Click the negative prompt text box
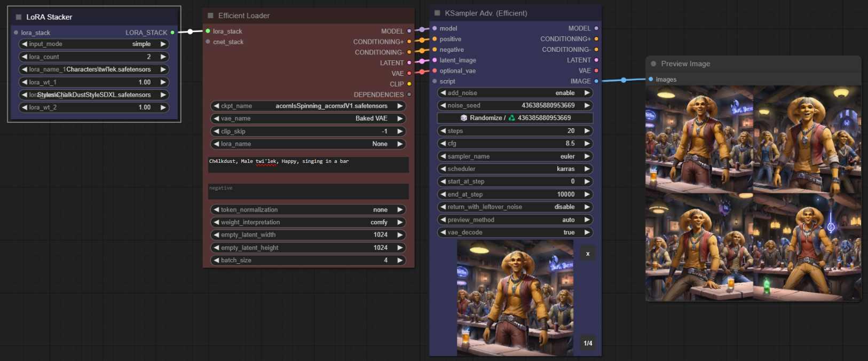 309,192
